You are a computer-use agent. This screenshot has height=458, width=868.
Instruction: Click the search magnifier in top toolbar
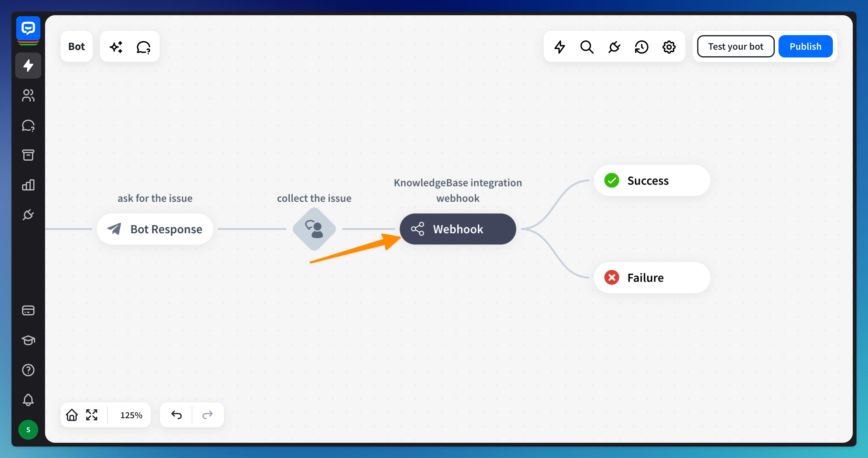point(587,47)
